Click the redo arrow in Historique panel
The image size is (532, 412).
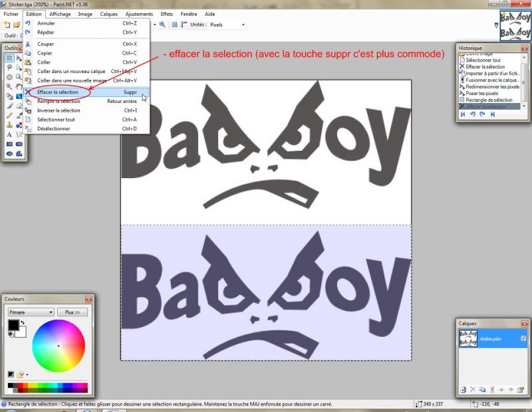pos(483,114)
